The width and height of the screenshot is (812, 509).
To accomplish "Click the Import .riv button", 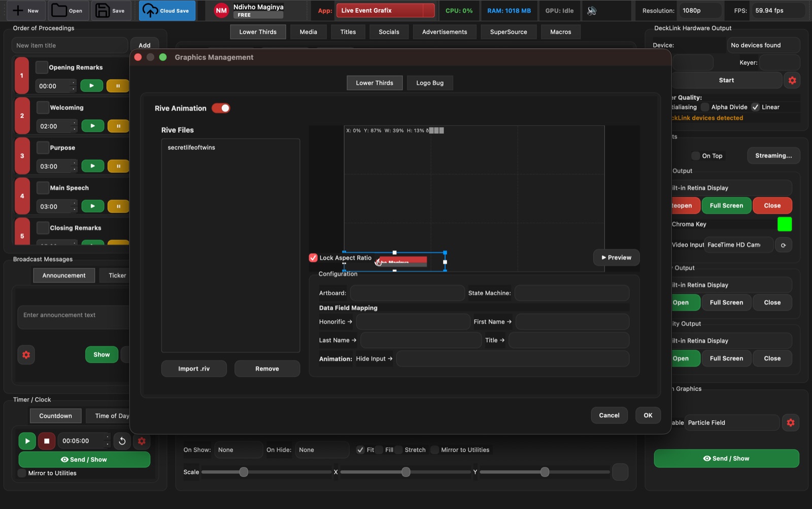I will pyautogui.click(x=194, y=369).
